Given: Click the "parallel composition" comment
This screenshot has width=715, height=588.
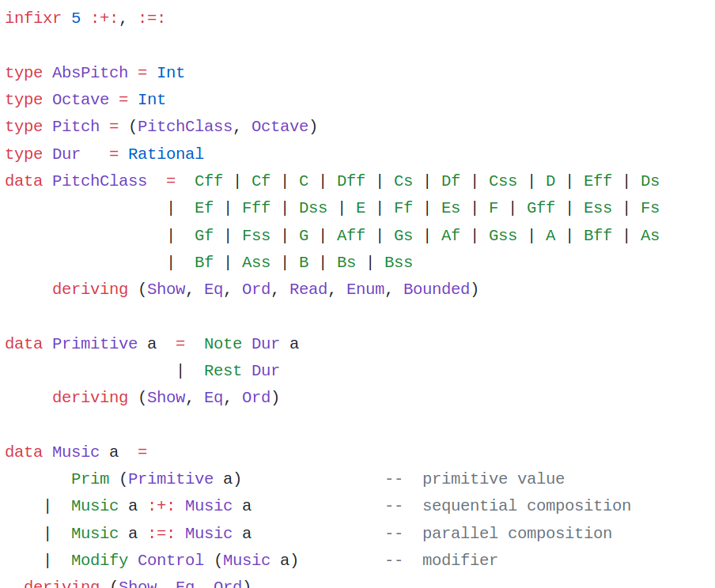Looking at the screenshot, I should pos(516,533).
